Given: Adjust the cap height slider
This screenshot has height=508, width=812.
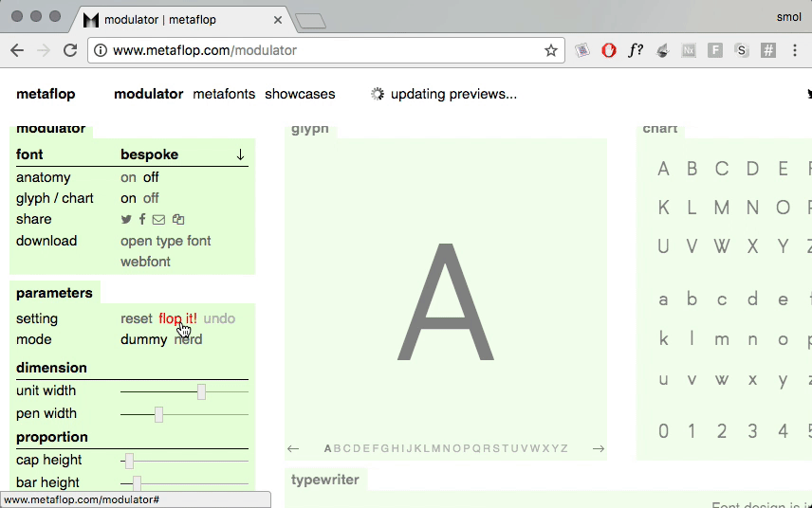Looking at the screenshot, I should point(129,461).
